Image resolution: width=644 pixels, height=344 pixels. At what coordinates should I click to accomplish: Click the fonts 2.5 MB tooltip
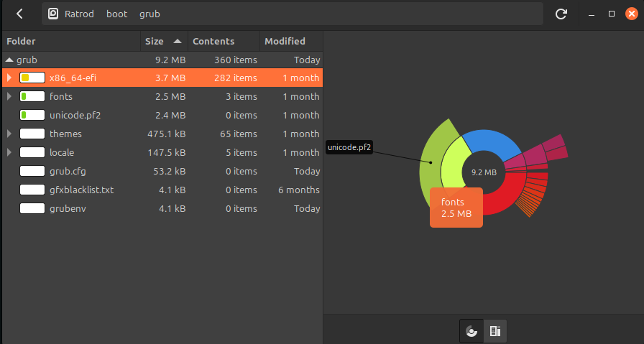[x=456, y=208]
